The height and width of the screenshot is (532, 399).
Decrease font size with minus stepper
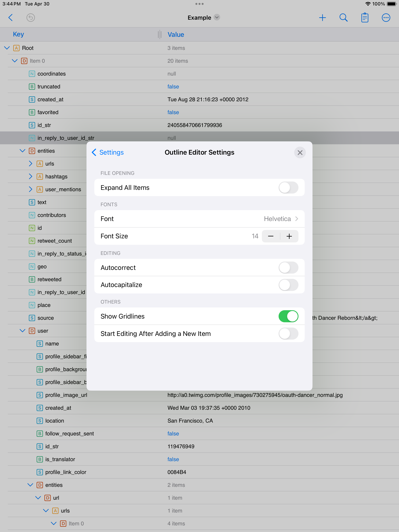[271, 236]
